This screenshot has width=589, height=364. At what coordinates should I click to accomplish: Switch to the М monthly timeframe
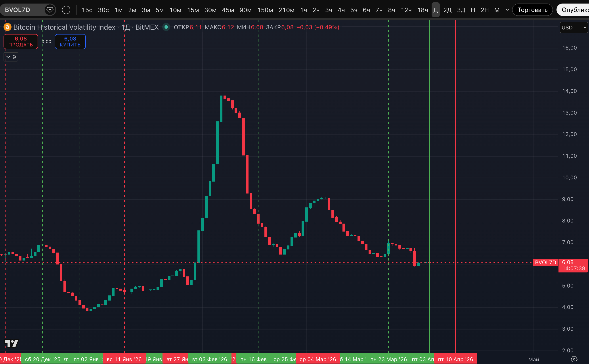497,10
